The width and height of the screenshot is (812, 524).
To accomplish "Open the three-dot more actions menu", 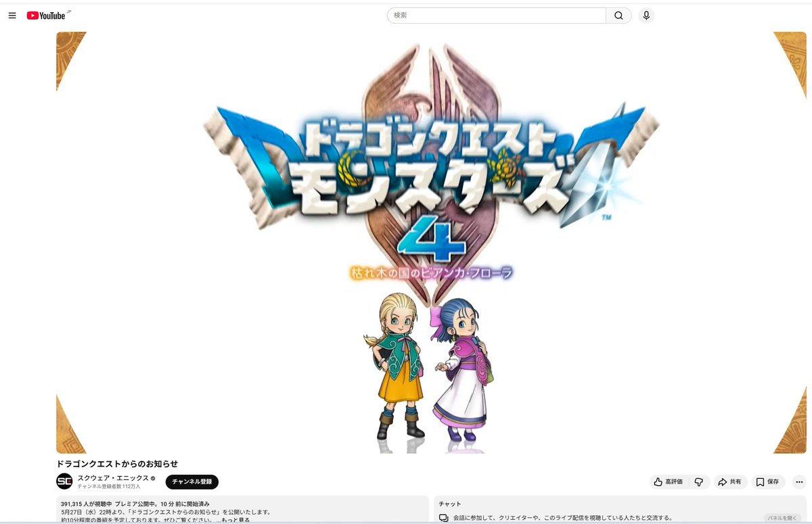I will coord(798,482).
